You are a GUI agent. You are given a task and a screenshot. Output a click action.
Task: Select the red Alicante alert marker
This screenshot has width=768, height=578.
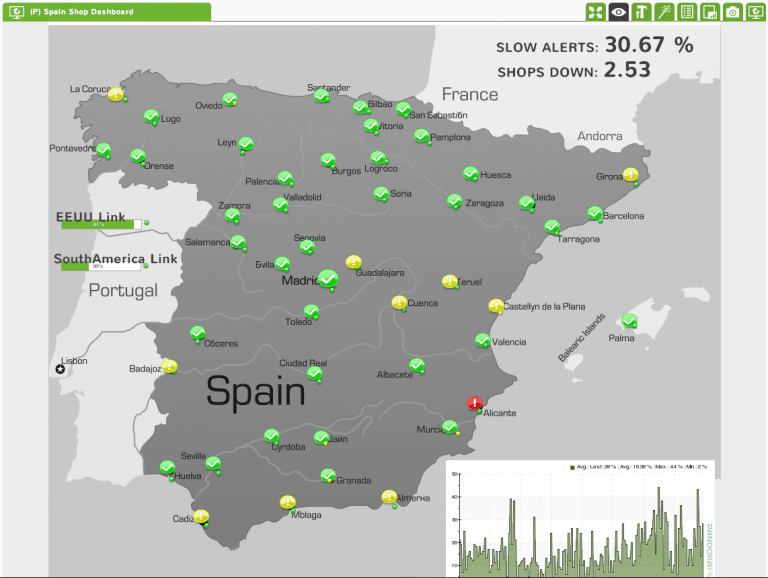[x=474, y=403]
